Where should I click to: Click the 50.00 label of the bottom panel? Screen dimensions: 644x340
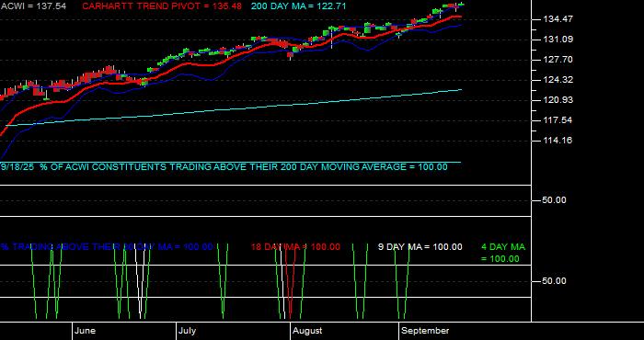click(555, 281)
